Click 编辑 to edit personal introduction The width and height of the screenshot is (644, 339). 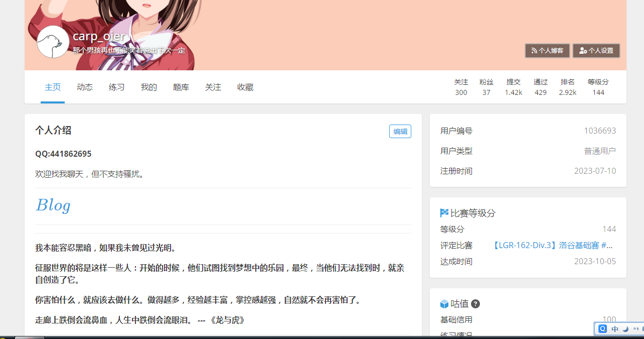(400, 131)
